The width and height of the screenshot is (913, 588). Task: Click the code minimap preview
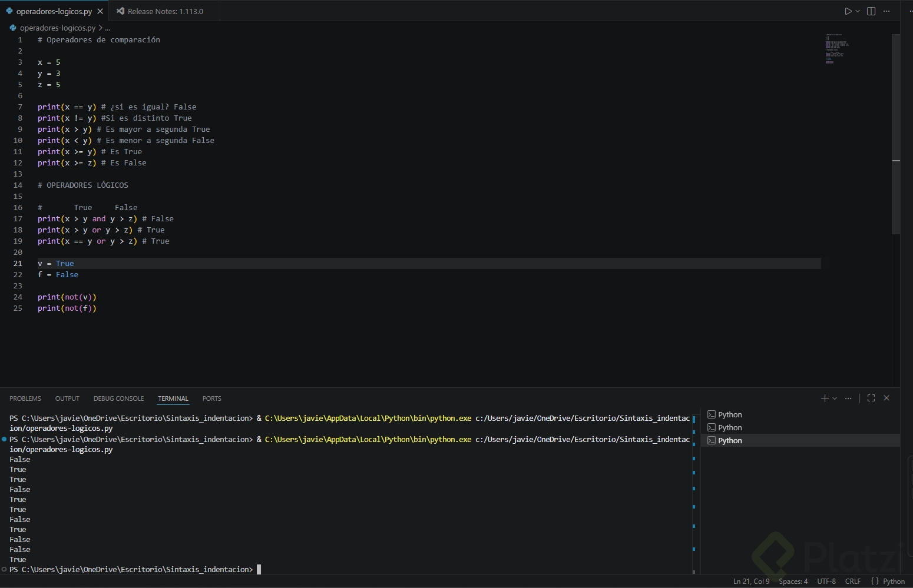(x=836, y=49)
